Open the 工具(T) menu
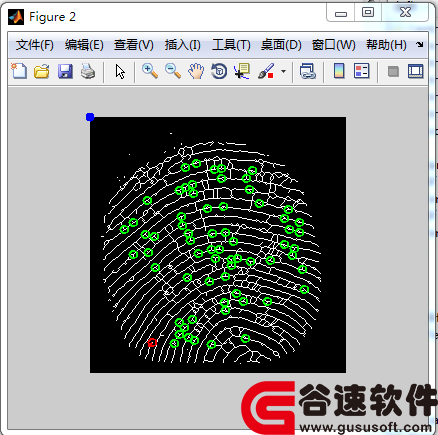The image size is (438, 435). pyautogui.click(x=231, y=45)
